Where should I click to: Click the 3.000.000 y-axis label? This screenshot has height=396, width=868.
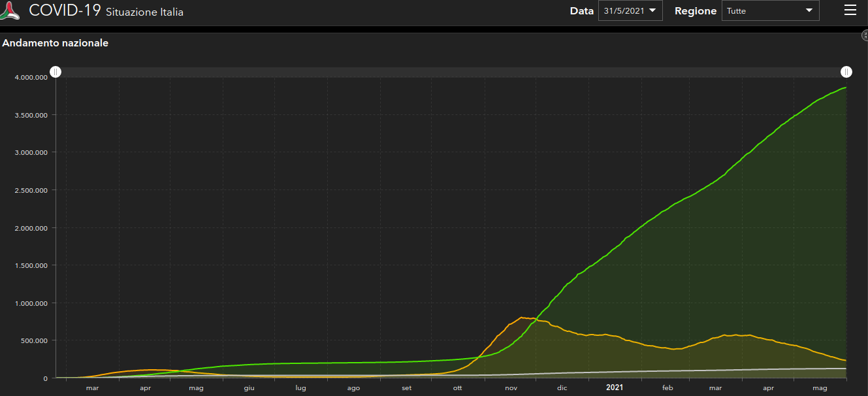[x=31, y=152]
